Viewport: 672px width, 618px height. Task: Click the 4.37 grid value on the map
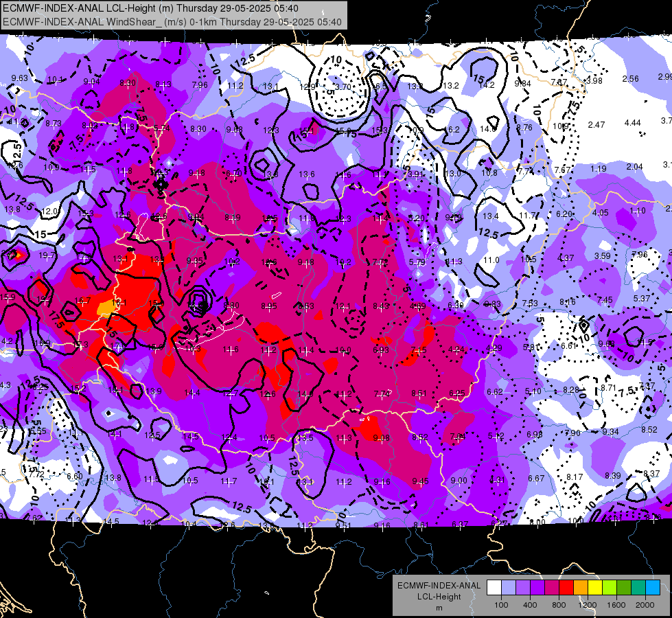pyautogui.click(x=566, y=258)
